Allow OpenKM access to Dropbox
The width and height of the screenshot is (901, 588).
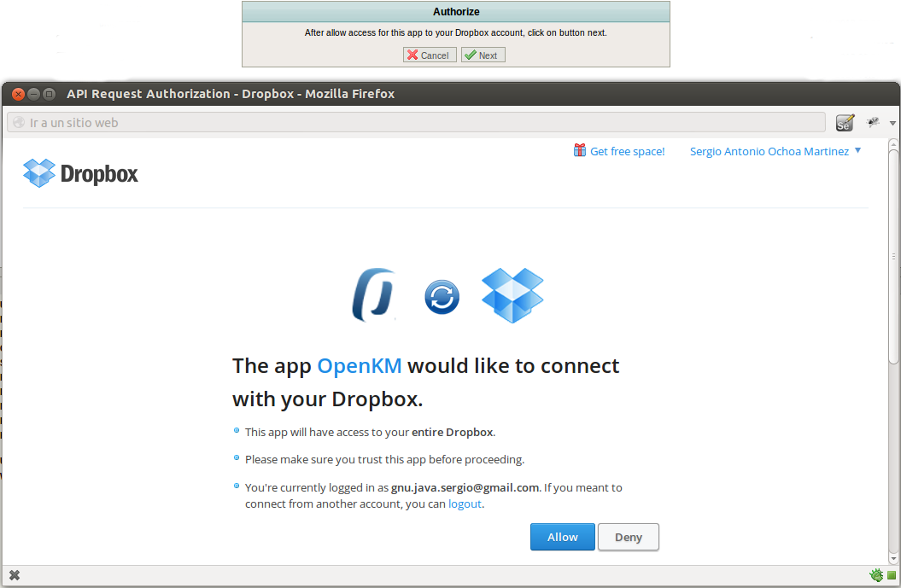(562, 537)
